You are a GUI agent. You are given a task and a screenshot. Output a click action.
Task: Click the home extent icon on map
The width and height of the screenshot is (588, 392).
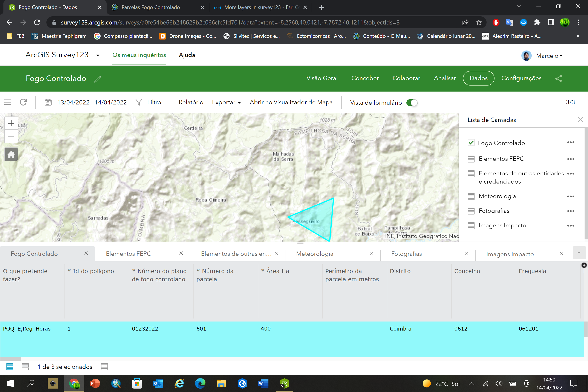coord(11,154)
